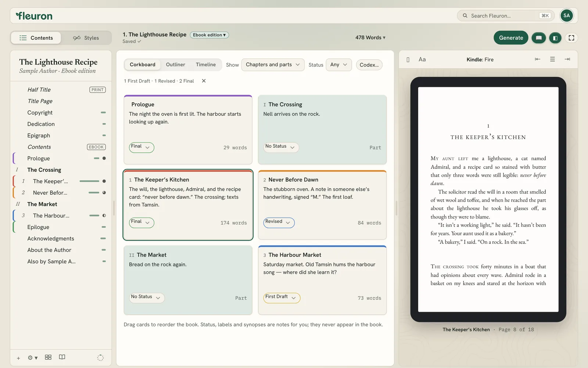Open the Aa font settings in preview
Image resolution: width=588 pixels, height=368 pixels.
tap(422, 59)
